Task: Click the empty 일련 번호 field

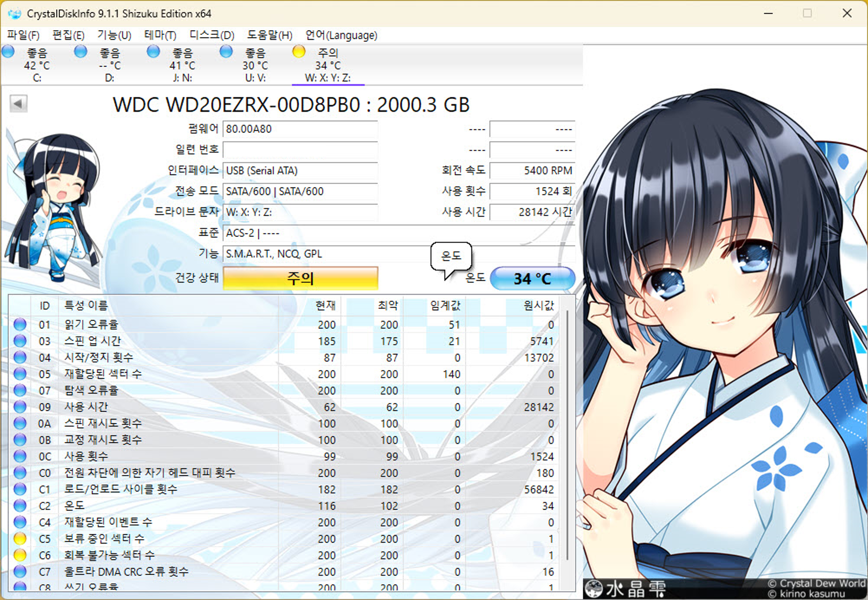Action: pos(300,150)
